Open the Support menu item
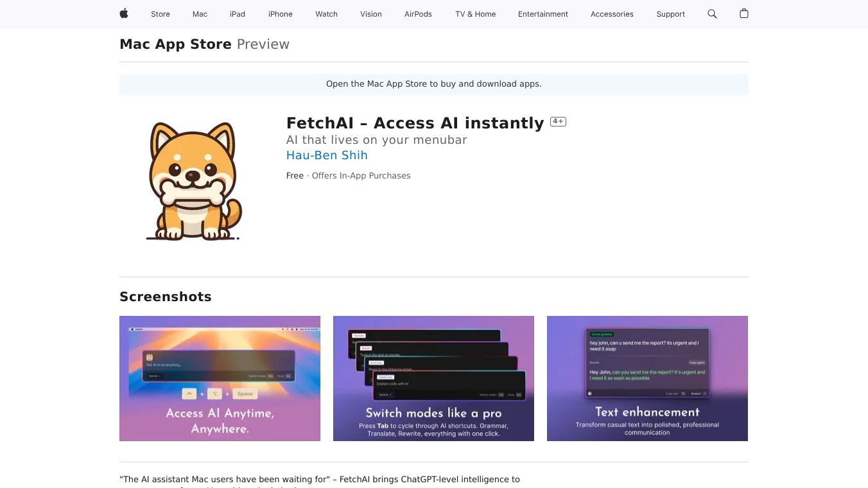This screenshot has height=488, width=868. [671, 14]
